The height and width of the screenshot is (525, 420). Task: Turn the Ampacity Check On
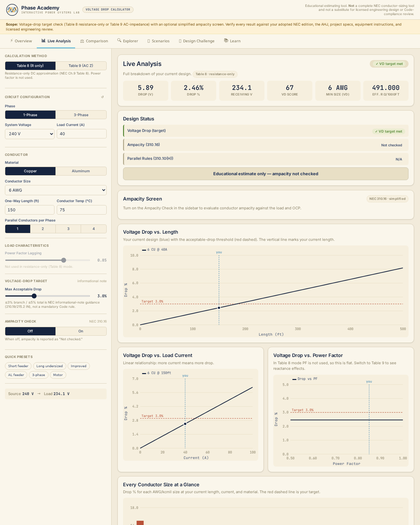(81, 331)
